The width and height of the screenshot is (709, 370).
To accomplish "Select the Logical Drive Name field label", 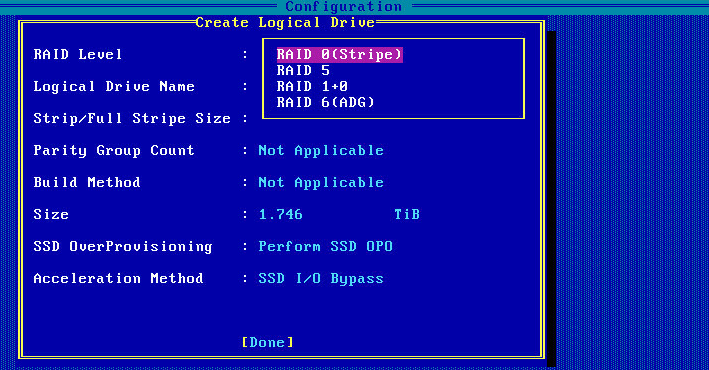I will pos(114,86).
